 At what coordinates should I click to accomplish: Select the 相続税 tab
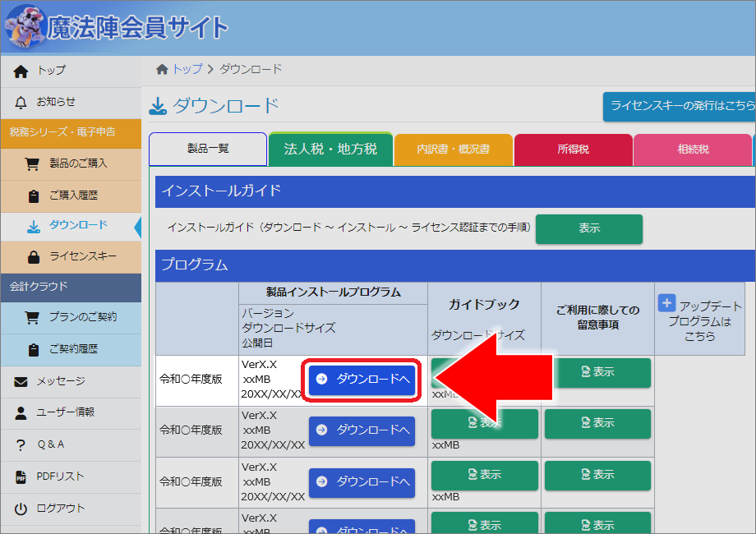tap(693, 150)
